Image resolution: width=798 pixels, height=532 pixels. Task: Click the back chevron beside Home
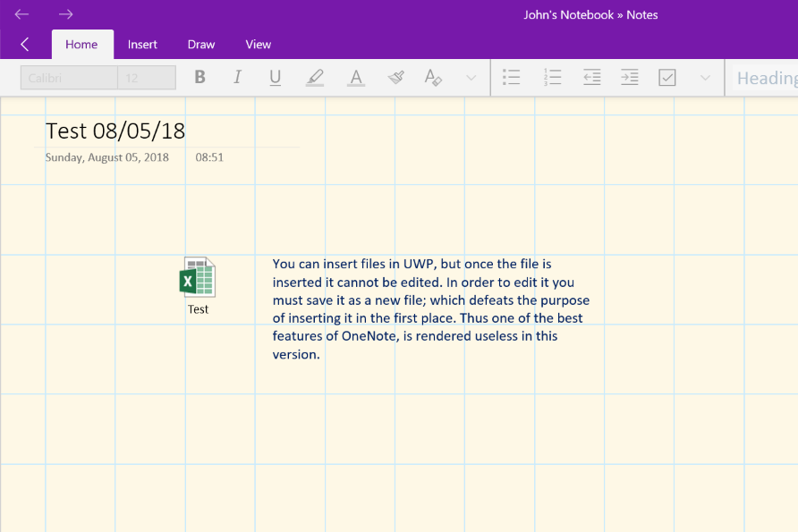click(24, 44)
